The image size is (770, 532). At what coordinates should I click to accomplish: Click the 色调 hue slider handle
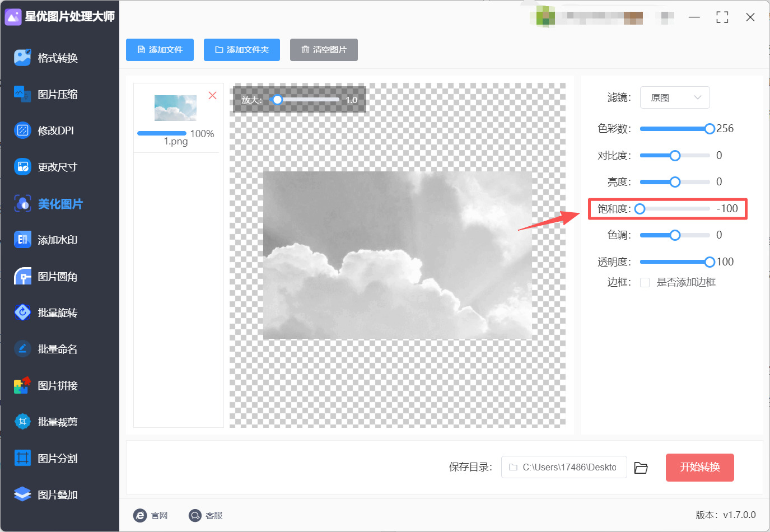(675, 235)
